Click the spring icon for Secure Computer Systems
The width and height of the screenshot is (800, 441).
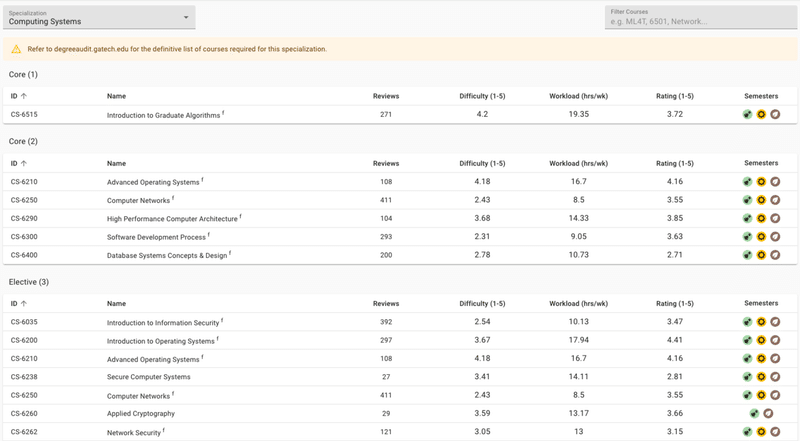pos(747,377)
